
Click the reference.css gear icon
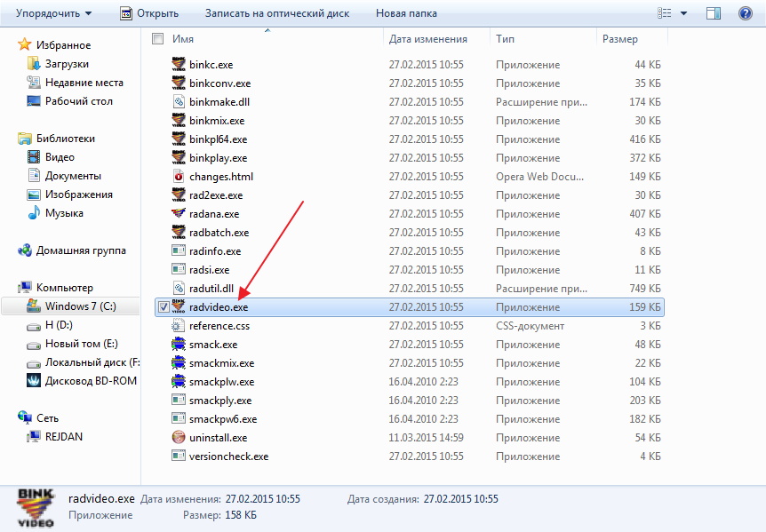point(179,326)
